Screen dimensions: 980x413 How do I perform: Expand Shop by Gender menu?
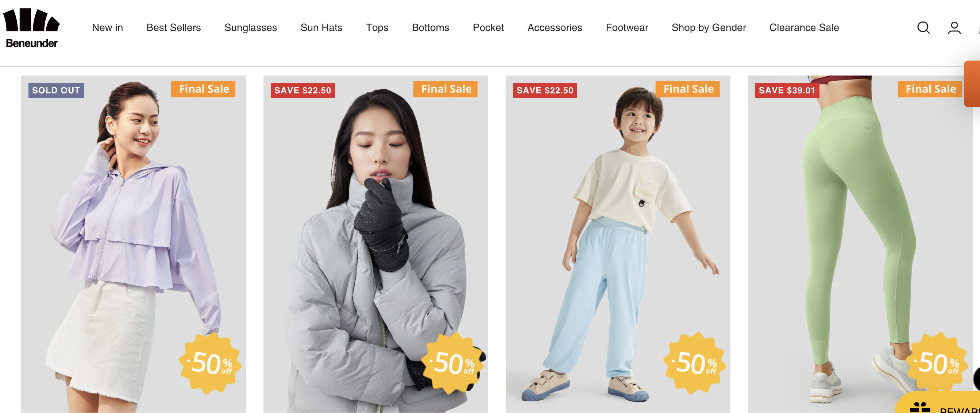[709, 28]
